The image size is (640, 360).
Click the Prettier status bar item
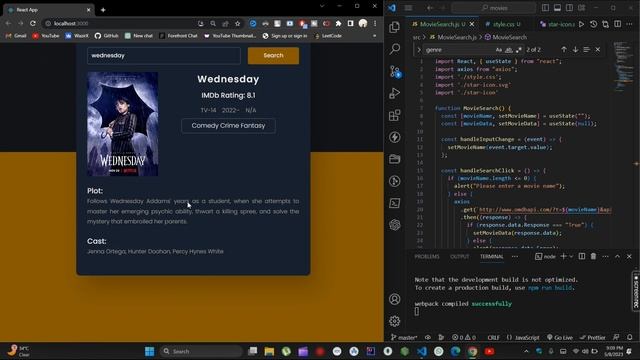(x=593, y=338)
